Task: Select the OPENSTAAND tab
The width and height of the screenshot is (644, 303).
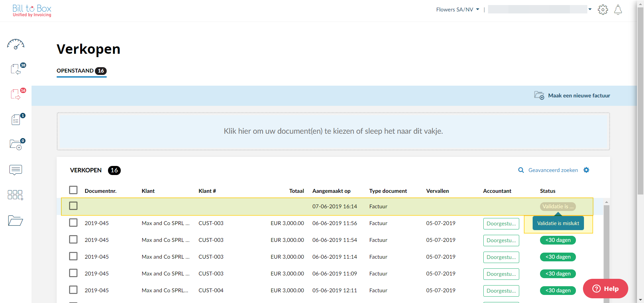Action: (x=82, y=71)
